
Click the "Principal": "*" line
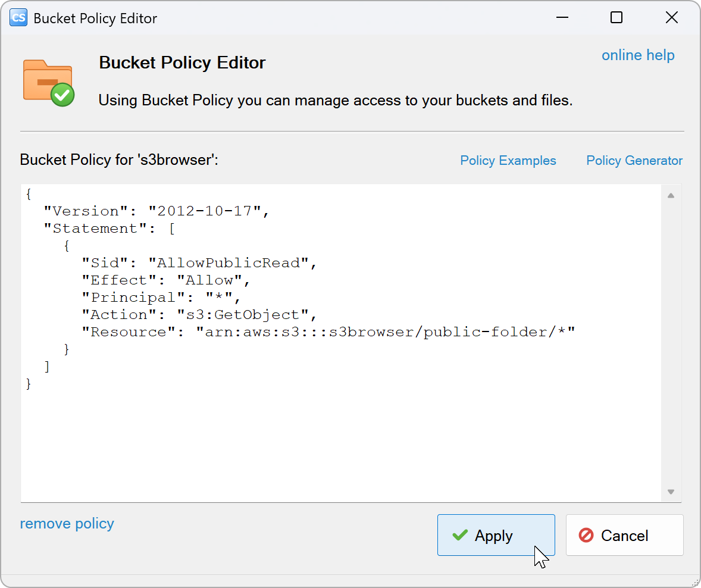161,298
